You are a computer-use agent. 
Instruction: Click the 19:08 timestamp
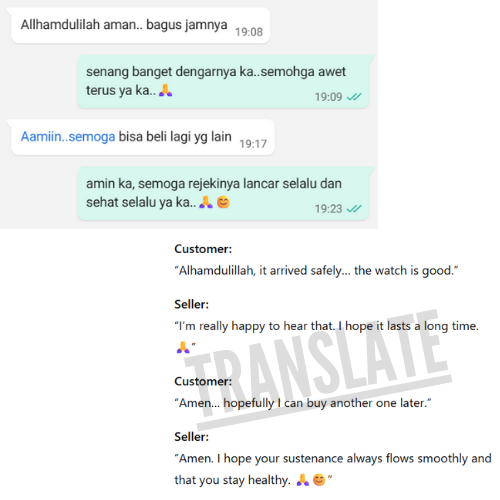click(249, 32)
